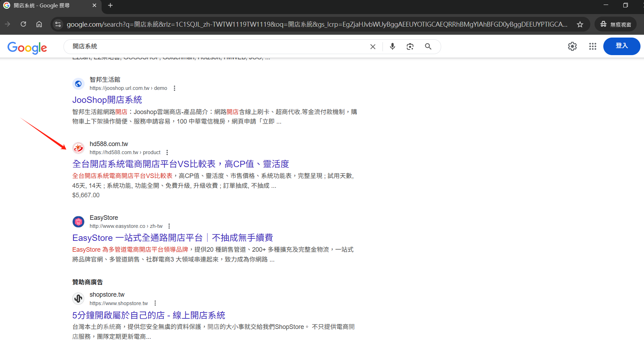Open EasyStore 一站式全通路開店平台 link

172,238
